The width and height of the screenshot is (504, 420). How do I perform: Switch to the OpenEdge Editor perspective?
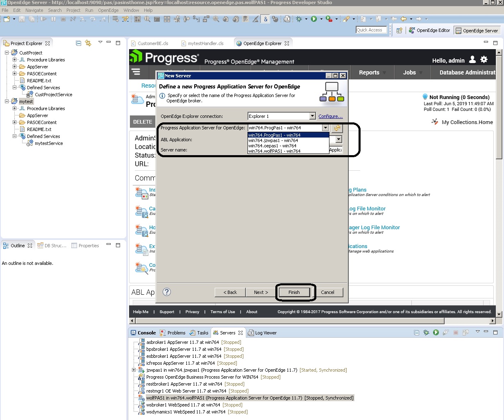[429, 30]
